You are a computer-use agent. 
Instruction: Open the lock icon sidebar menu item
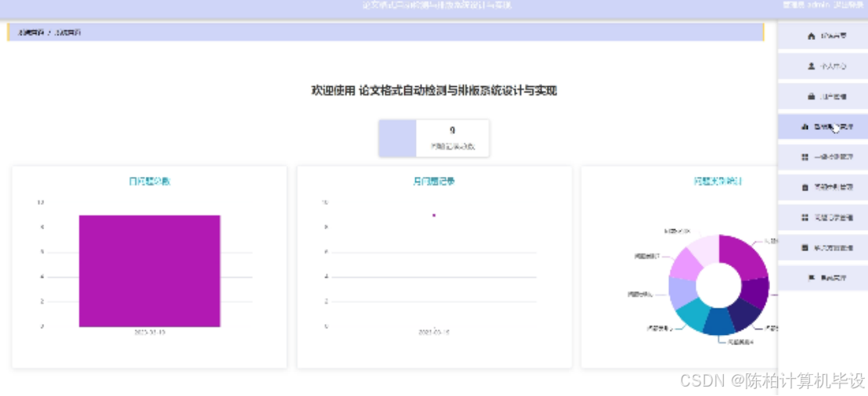(823, 97)
